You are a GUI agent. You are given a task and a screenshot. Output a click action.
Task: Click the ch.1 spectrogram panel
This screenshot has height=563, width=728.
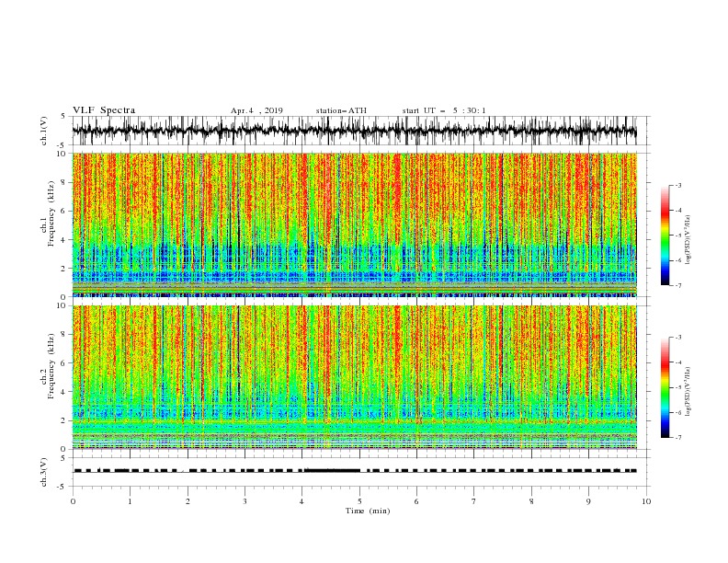[x=354, y=224]
